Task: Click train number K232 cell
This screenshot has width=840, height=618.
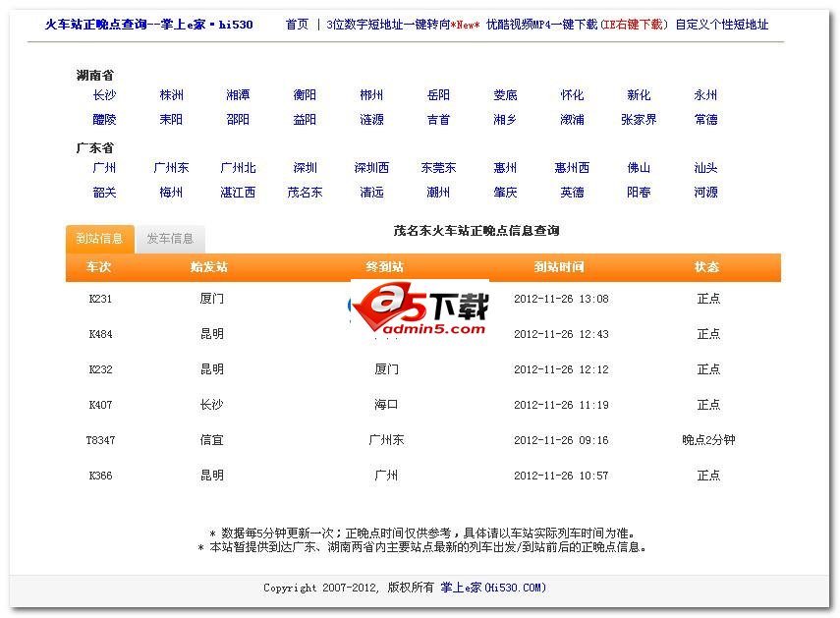Action: [100, 369]
